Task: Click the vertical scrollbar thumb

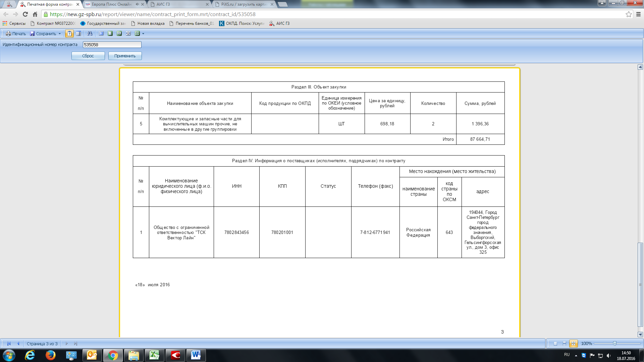Action: pyautogui.click(x=640, y=285)
